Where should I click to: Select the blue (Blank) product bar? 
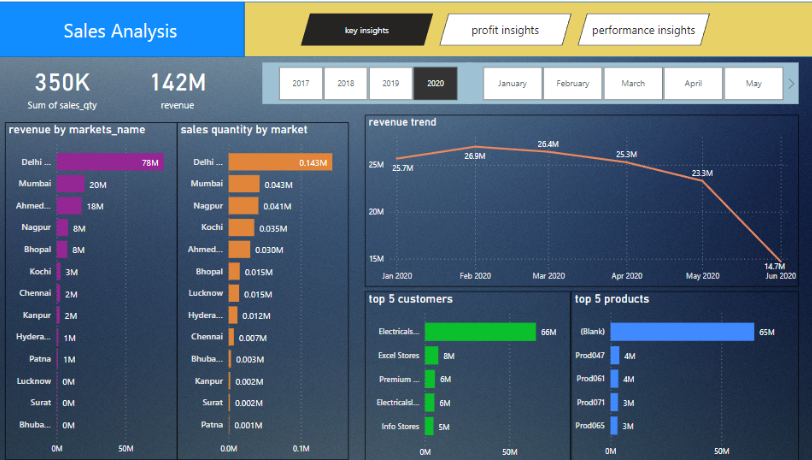[681, 332]
